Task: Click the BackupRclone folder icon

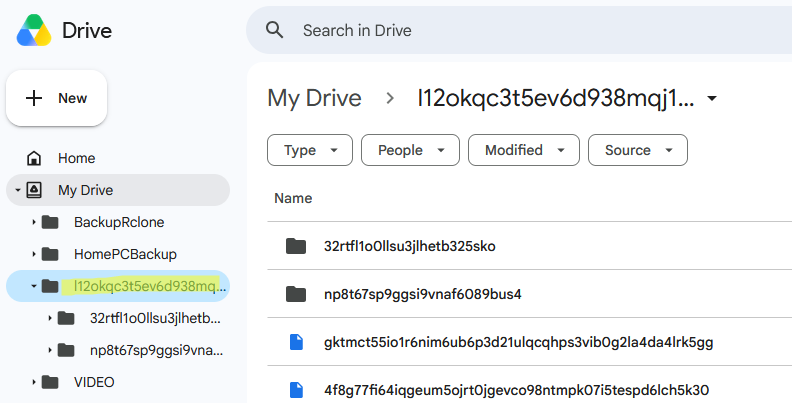Action: pyautogui.click(x=50, y=222)
